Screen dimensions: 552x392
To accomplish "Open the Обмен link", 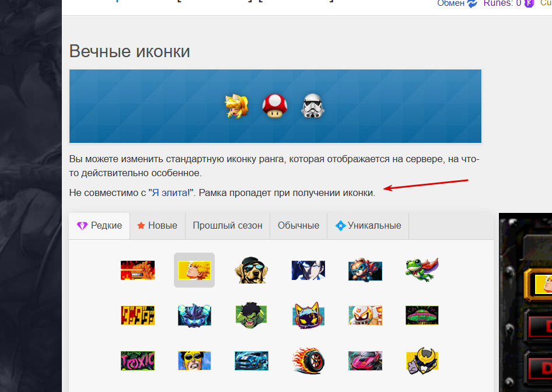I will click(450, 3).
